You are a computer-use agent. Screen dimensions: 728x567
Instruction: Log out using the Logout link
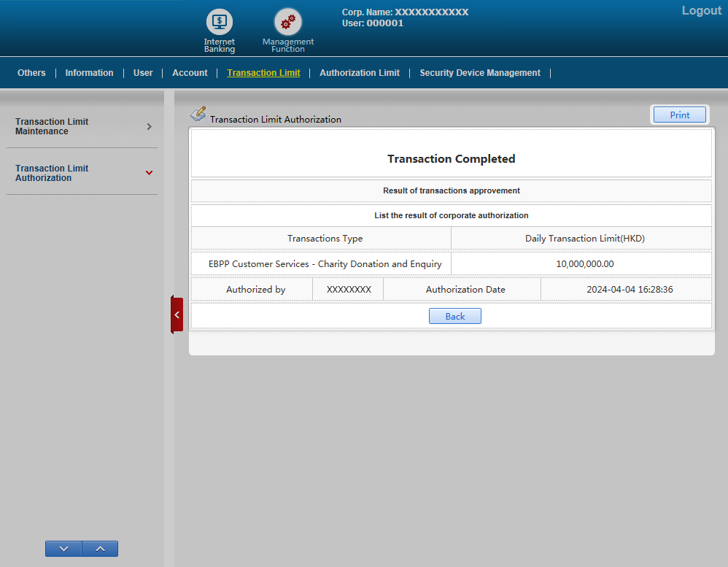tap(701, 11)
